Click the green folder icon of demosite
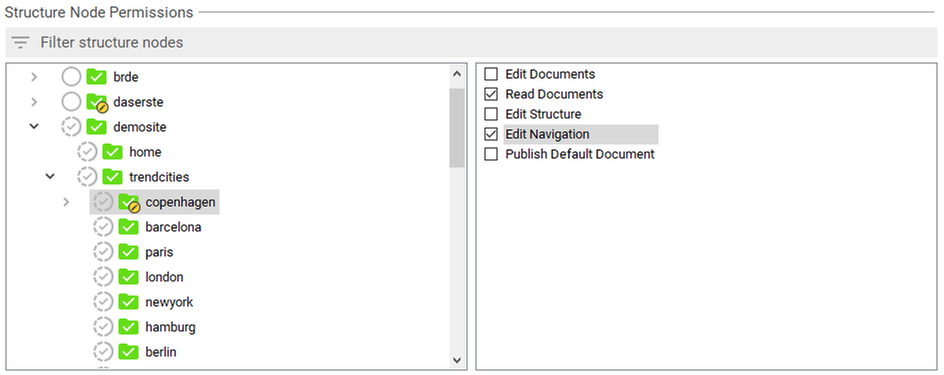The width and height of the screenshot is (944, 375). (96, 127)
